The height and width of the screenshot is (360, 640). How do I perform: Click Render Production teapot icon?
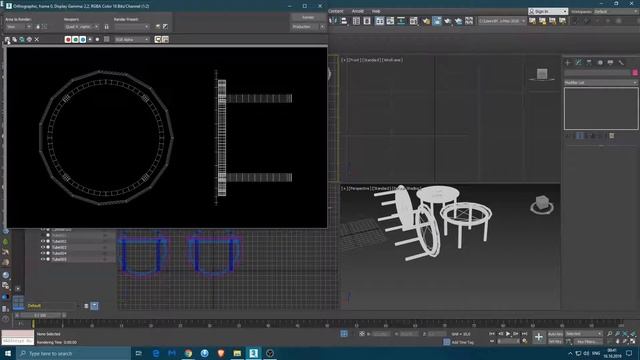coord(448,21)
